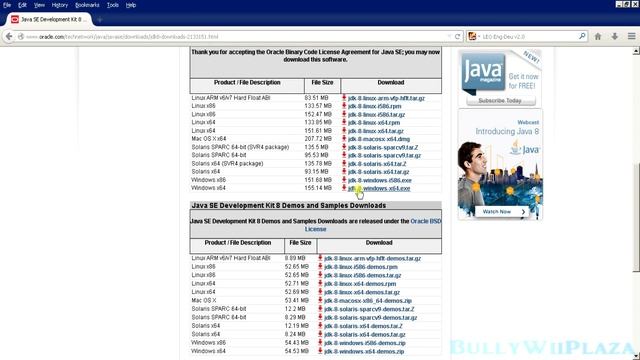Open the Tools menu
This screenshot has height=360, width=640.
pos(113,5)
